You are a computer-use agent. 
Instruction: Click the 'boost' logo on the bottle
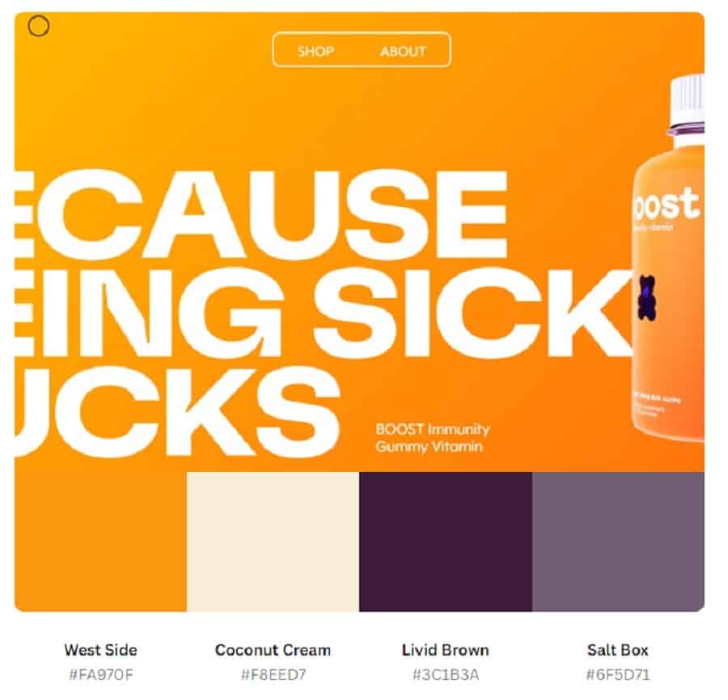click(667, 204)
